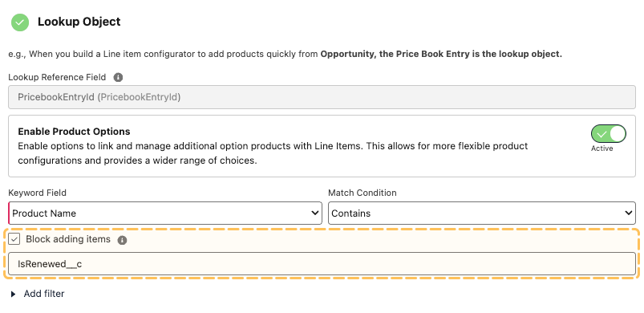The height and width of the screenshot is (313, 644).
Task: Click the info icon next to Lookup Reference Field
Action: pos(118,77)
